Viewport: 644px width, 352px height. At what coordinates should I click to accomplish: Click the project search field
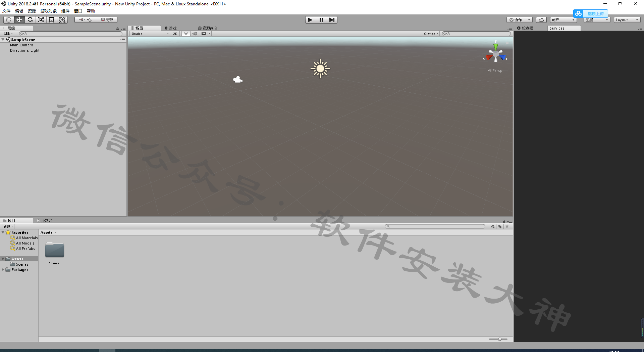[435, 226]
